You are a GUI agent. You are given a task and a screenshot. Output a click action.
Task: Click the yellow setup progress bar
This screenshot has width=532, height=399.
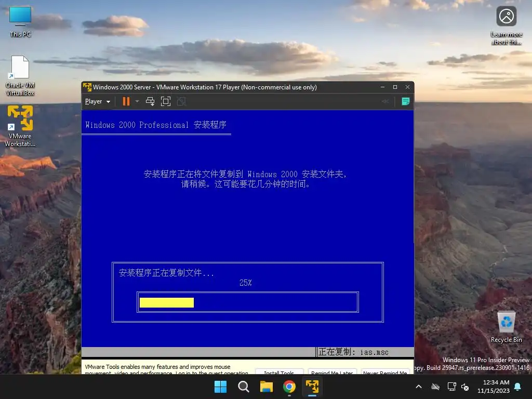167,303
